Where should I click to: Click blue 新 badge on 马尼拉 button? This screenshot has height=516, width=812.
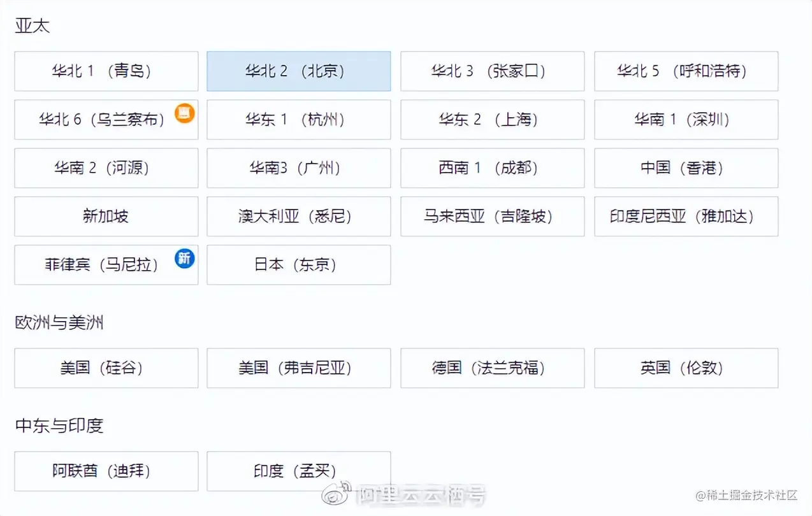pyautogui.click(x=185, y=259)
